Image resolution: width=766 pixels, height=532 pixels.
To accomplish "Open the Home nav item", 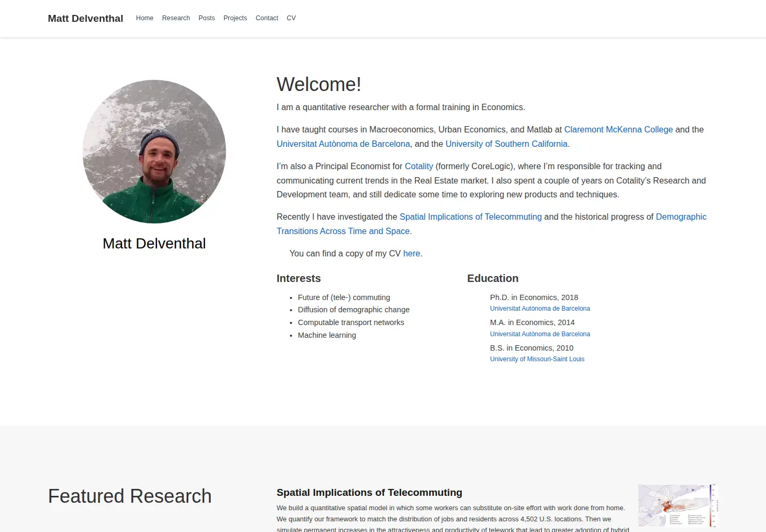I will click(x=145, y=18).
